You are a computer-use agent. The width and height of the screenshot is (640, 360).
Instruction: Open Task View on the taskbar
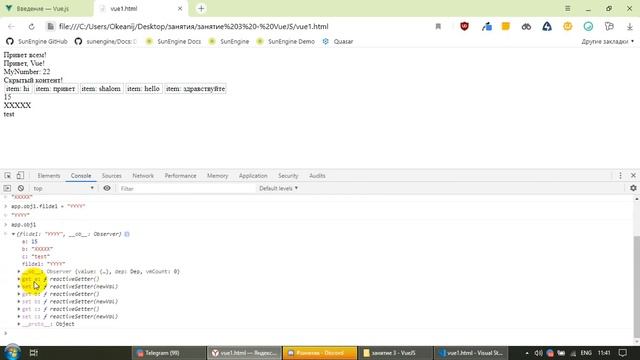(33, 353)
